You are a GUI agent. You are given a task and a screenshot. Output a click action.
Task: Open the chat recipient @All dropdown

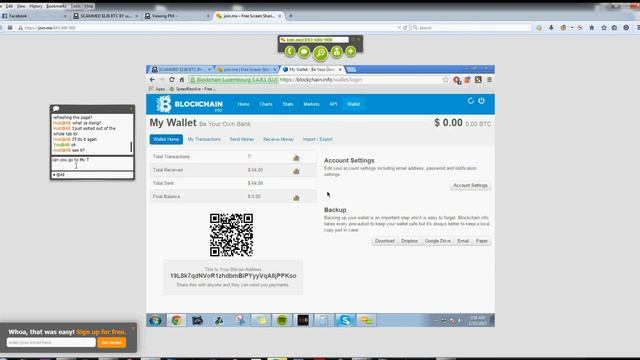[92, 175]
